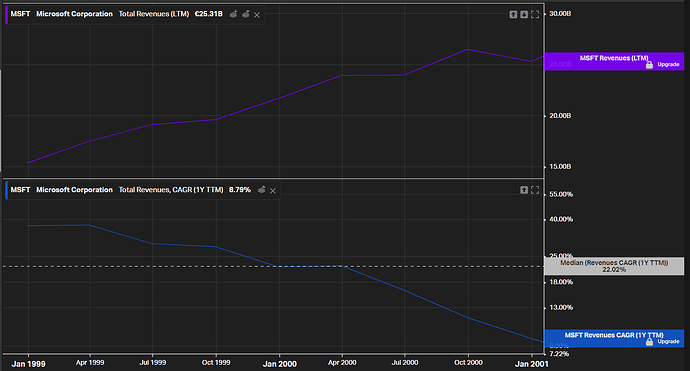Click the 15.00B axis value
The width and height of the screenshot is (690, 371).
(x=560, y=167)
